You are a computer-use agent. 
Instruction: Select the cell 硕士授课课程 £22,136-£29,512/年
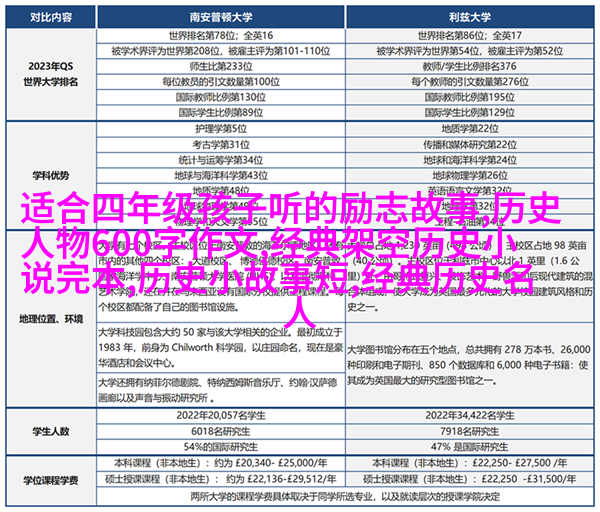pos(221,479)
